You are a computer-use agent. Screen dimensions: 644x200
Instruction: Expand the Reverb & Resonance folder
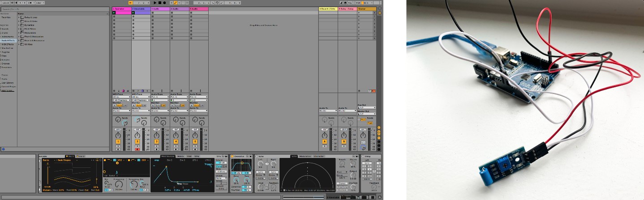pyautogui.click(x=19, y=40)
